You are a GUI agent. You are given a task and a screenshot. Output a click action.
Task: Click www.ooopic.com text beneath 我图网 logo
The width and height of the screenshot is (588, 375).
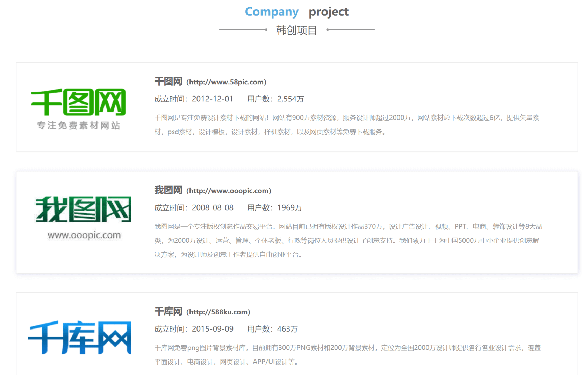point(84,235)
